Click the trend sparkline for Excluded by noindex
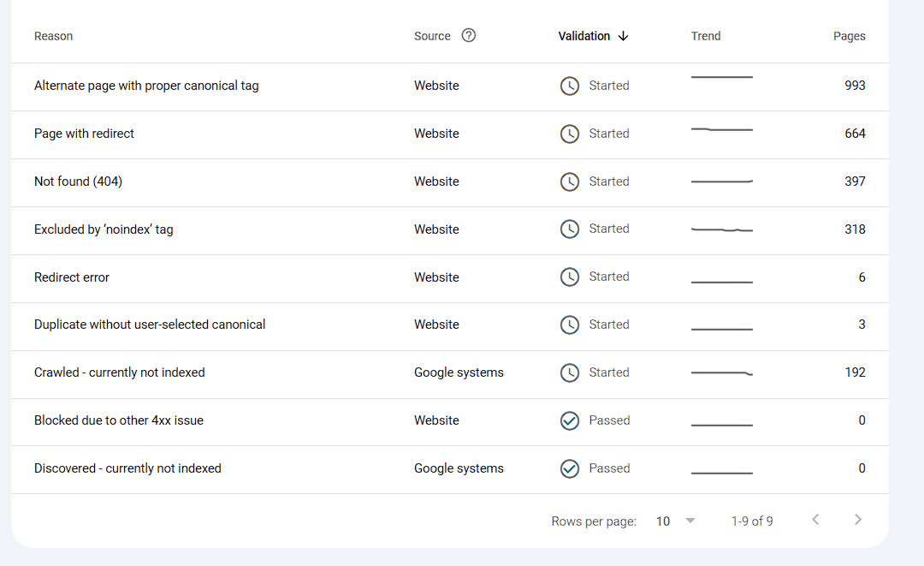The height and width of the screenshot is (566, 924). (x=721, y=229)
